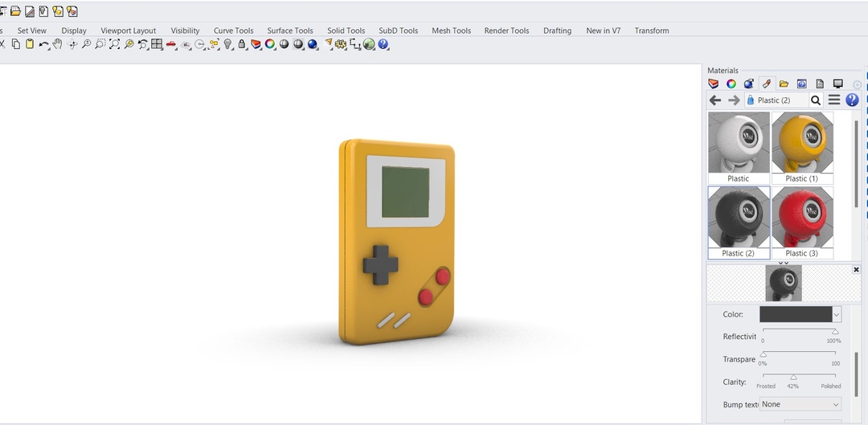Click the four viewports grid icon
868x425 pixels.
point(157,44)
